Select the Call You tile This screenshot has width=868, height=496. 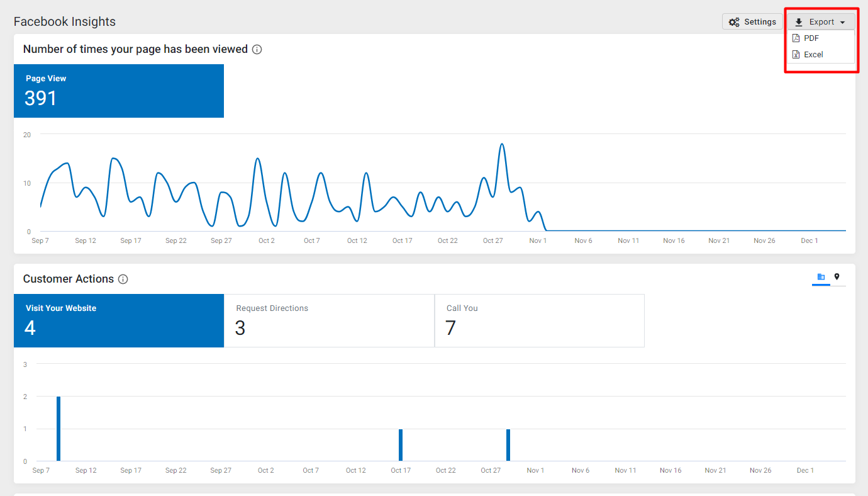click(540, 320)
